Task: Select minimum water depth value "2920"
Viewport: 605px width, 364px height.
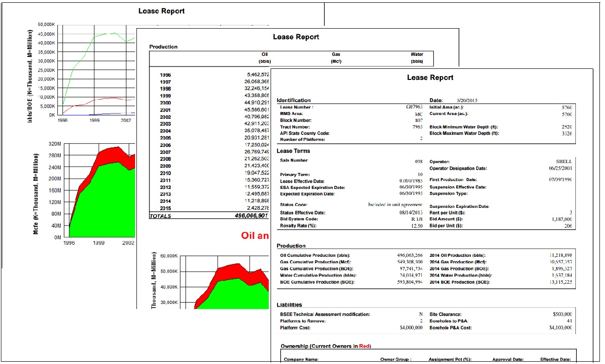Action: [567, 127]
